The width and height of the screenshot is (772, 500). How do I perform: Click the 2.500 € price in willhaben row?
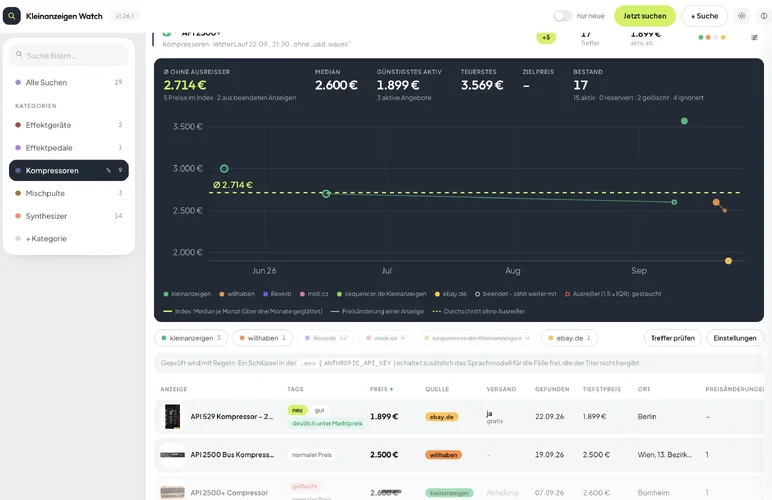384,455
